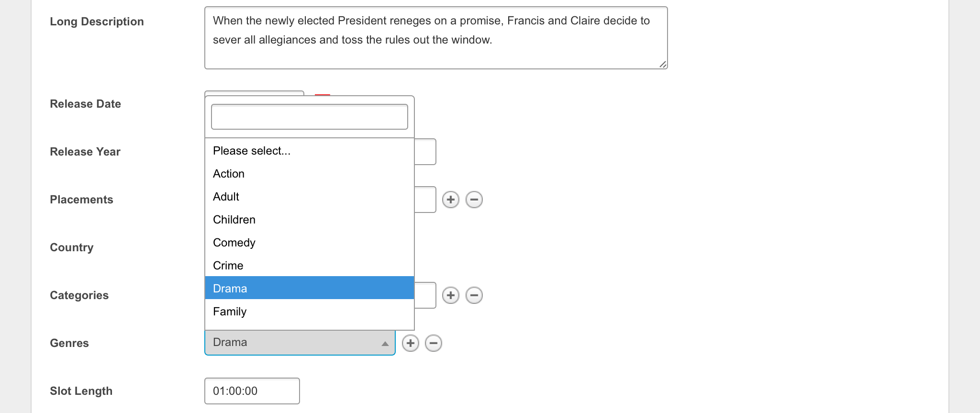The height and width of the screenshot is (413, 980).
Task: Click the Release Year field edge
Action: click(425, 152)
